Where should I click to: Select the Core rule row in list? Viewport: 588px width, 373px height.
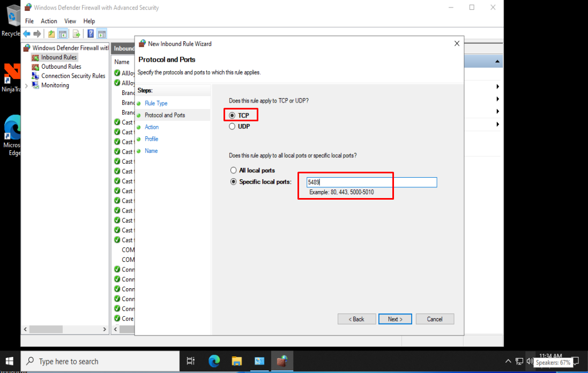[x=124, y=319]
